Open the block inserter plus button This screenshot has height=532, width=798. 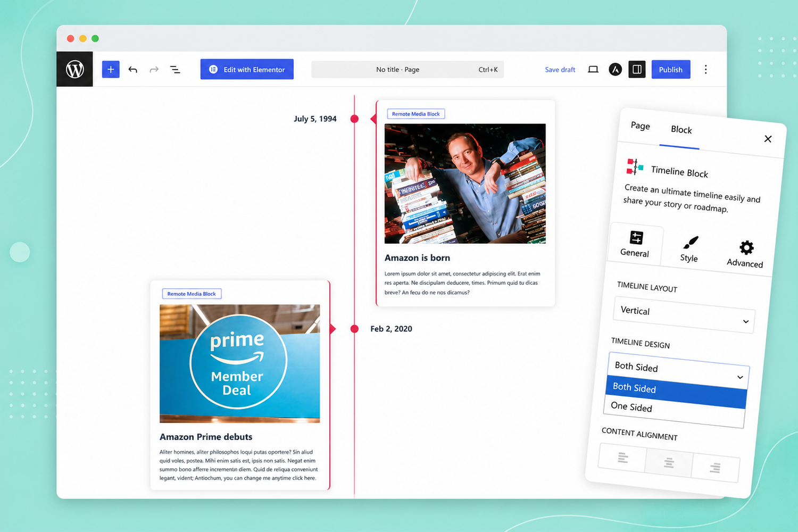coord(111,69)
